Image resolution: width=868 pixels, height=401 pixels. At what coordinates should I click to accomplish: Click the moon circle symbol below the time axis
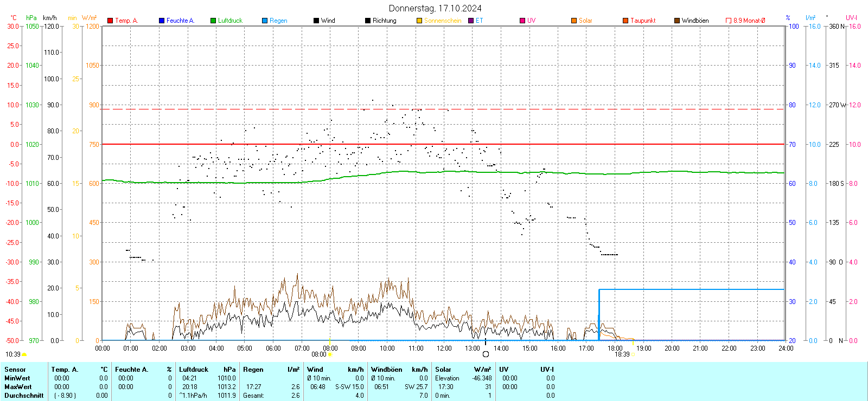[x=486, y=354]
